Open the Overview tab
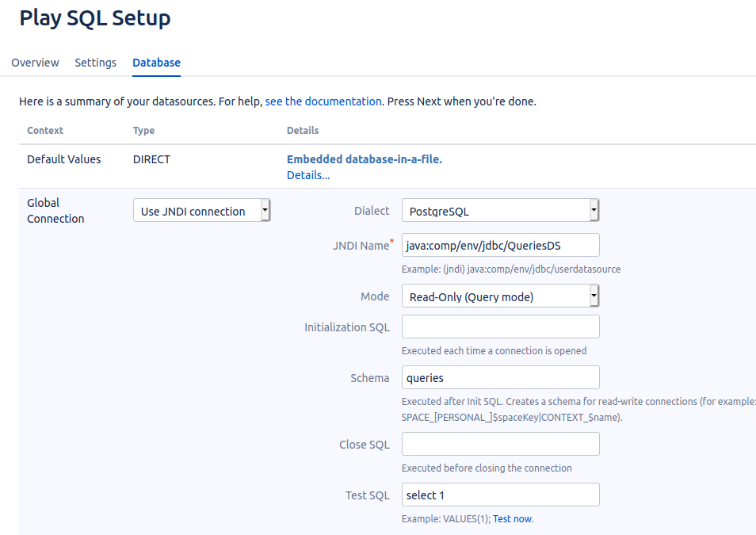 pyautogui.click(x=35, y=63)
